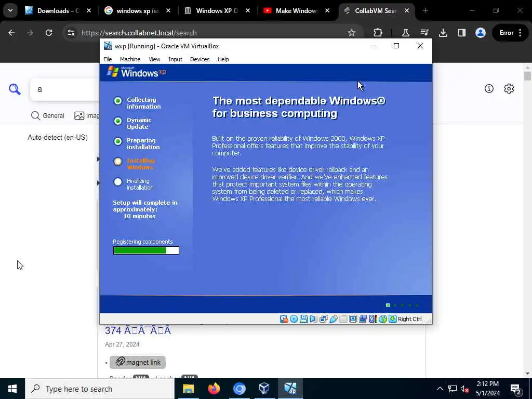Expand the Auto-detect (en-US) language selector
Viewport: 532px width, 399px height.
point(58,137)
